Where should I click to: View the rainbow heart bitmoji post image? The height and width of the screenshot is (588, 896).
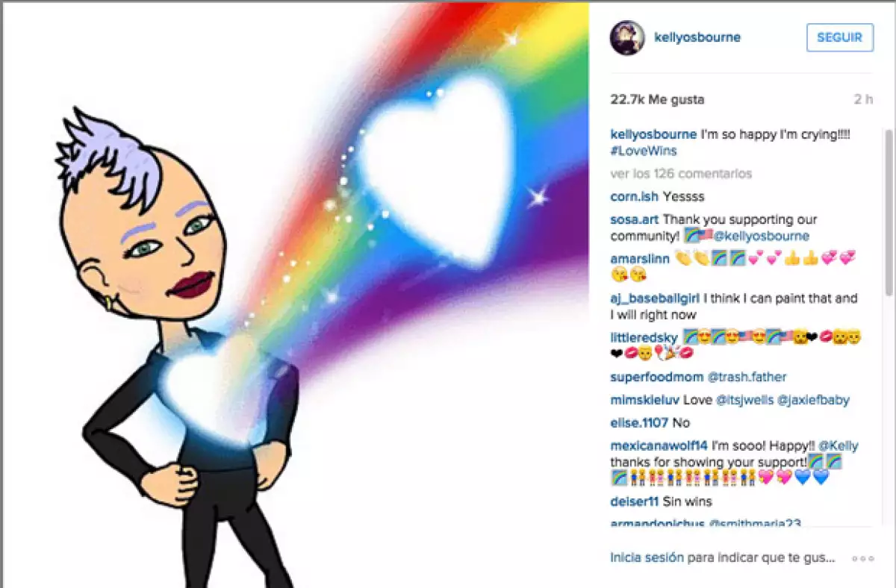(296, 295)
